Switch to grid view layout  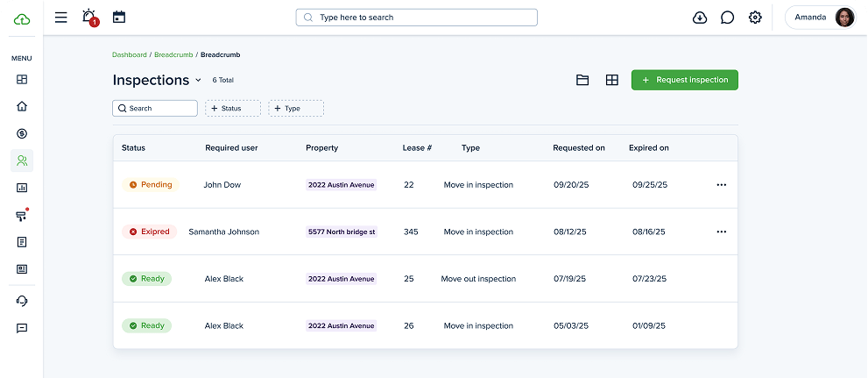pos(612,80)
